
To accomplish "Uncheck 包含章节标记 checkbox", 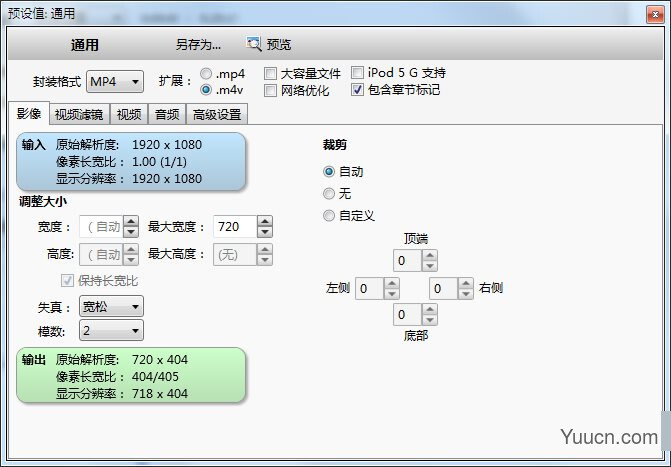I will point(357,89).
